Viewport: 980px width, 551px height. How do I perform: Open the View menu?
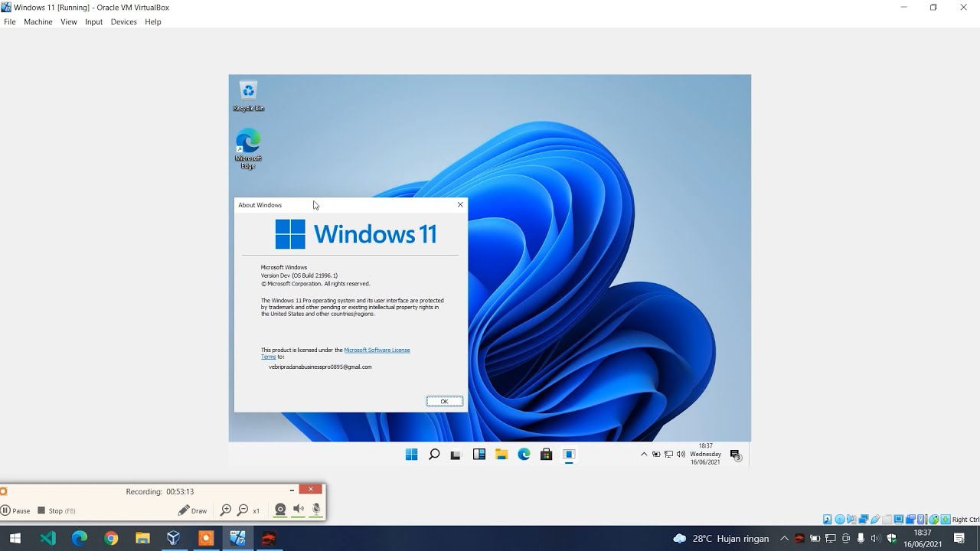(69, 22)
